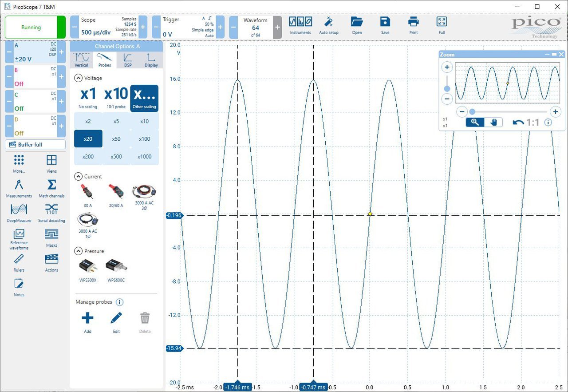Open Manage probes info icon
This screenshot has width=568, height=392.
coord(119,302)
